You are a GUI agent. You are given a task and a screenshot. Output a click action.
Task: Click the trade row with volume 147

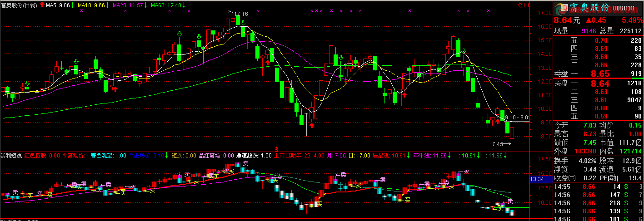(x=598, y=195)
